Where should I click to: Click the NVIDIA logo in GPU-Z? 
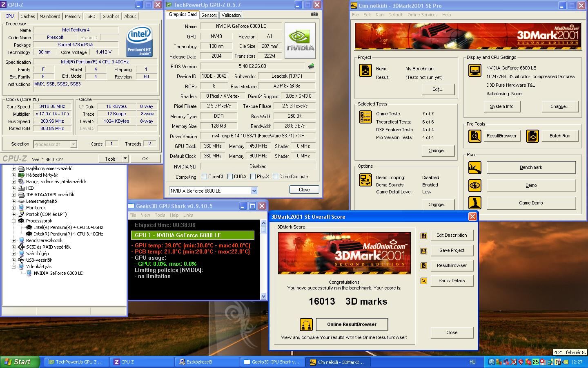(x=300, y=40)
